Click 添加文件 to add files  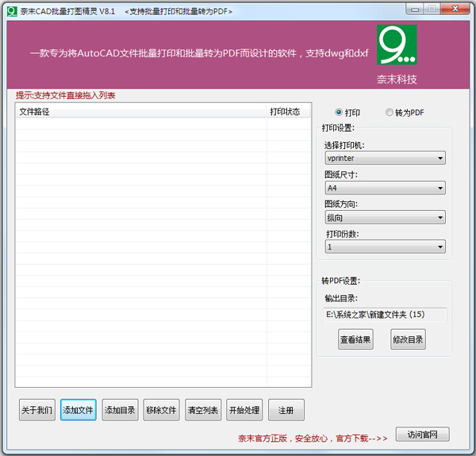[79, 410]
